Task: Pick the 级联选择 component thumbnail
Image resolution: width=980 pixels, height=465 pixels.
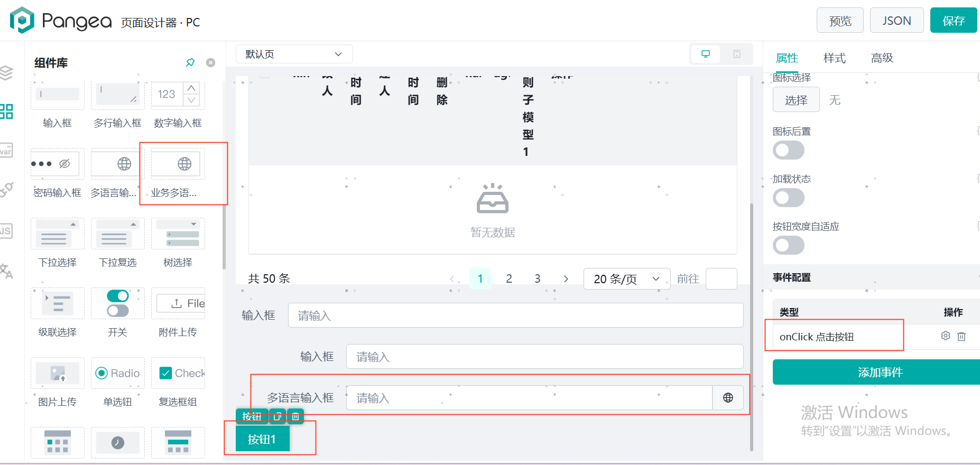Action: pos(58,303)
